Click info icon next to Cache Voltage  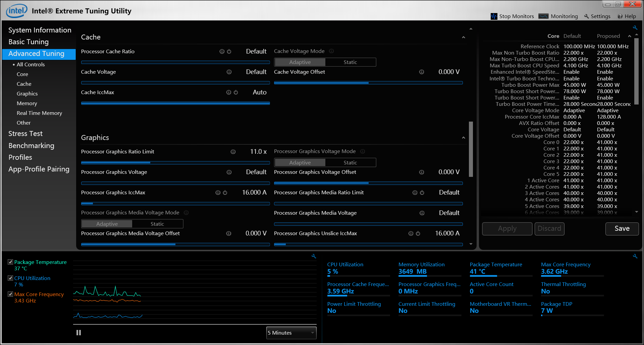pyautogui.click(x=229, y=72)
